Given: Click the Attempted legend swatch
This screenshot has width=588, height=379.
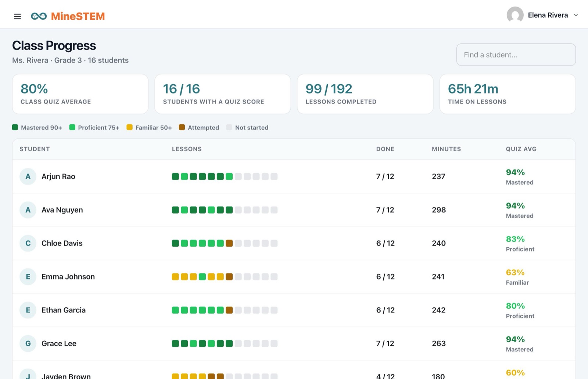Looking at the screenshot, I should [x=182, y=127].
